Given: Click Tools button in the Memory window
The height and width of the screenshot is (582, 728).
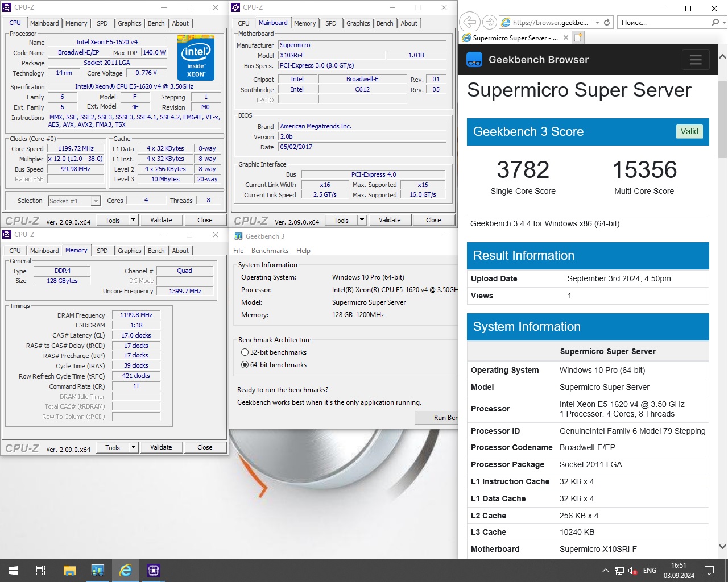Looking at the screenshot, I should [x=113, y=447].
